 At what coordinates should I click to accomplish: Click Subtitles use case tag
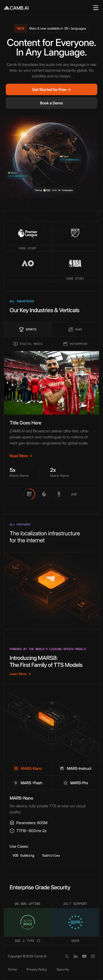[51, 856]
